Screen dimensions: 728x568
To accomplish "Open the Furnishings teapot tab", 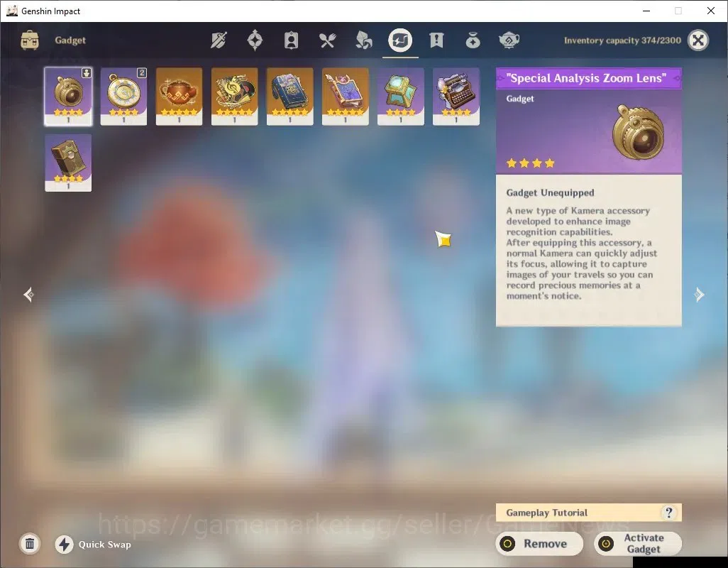I will [x=509, y=40].
